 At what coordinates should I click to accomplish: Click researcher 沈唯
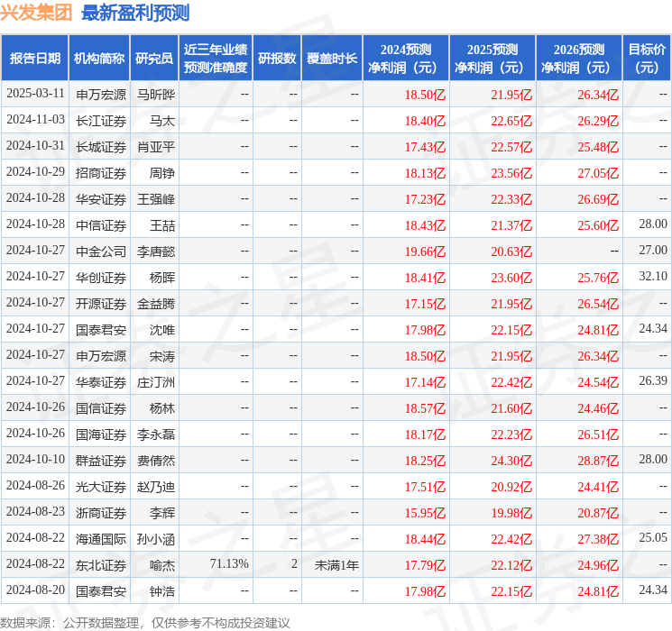162,330
